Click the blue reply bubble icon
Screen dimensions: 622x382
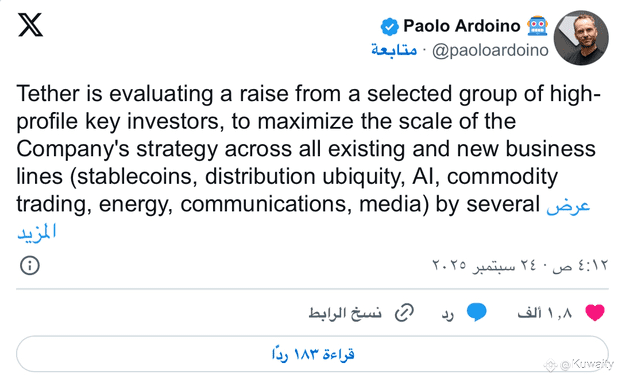pos(476,312)
